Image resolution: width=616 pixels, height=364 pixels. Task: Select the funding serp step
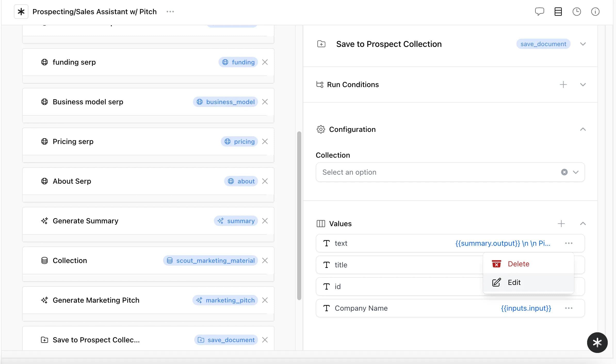[x=148, y=62]
